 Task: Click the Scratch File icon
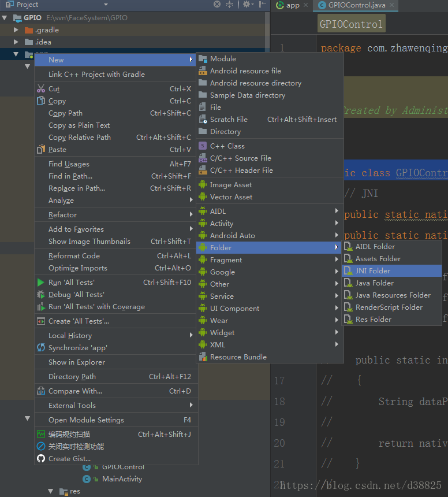203,119
